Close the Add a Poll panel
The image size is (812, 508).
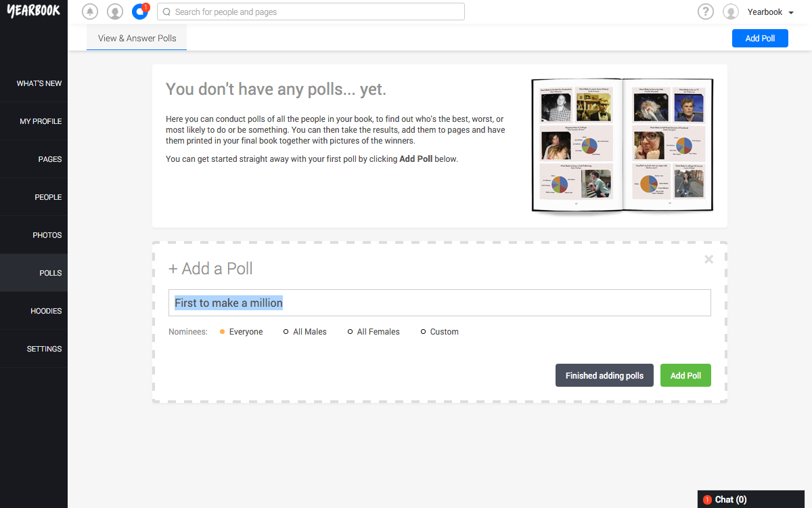(708, 259)
